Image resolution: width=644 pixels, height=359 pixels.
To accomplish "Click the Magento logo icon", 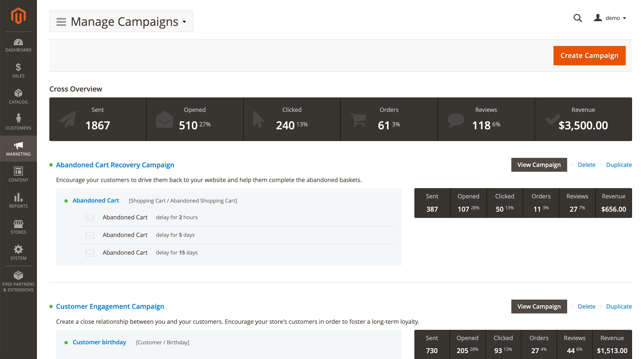I will pyautogui.click(x=18, y=16).
